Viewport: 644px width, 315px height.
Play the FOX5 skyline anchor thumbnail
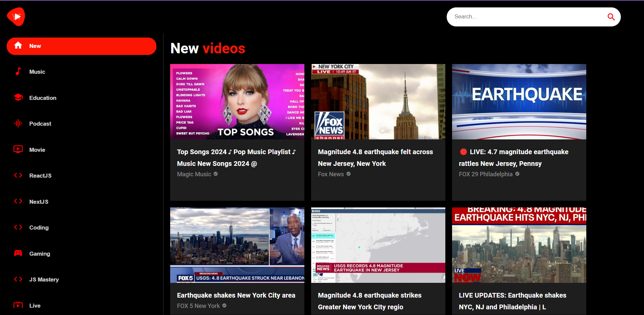tap(237, 245)
